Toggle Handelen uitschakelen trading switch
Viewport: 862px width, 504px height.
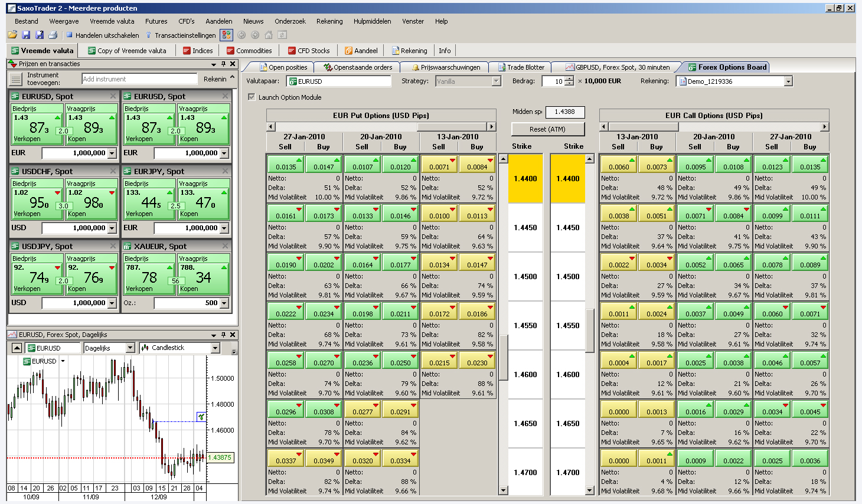(102, 35)
